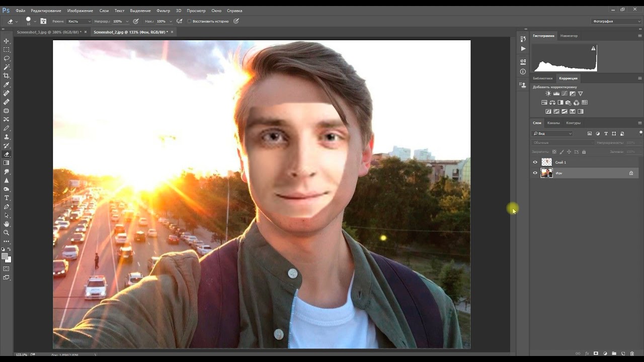
Task: Add a Brightness/Contrast adjustment
Action: tap(548, 94)
